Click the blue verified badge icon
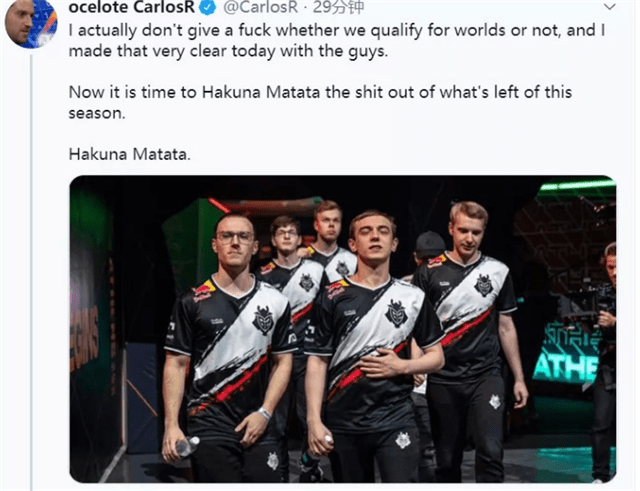 [x=209, y=7]
